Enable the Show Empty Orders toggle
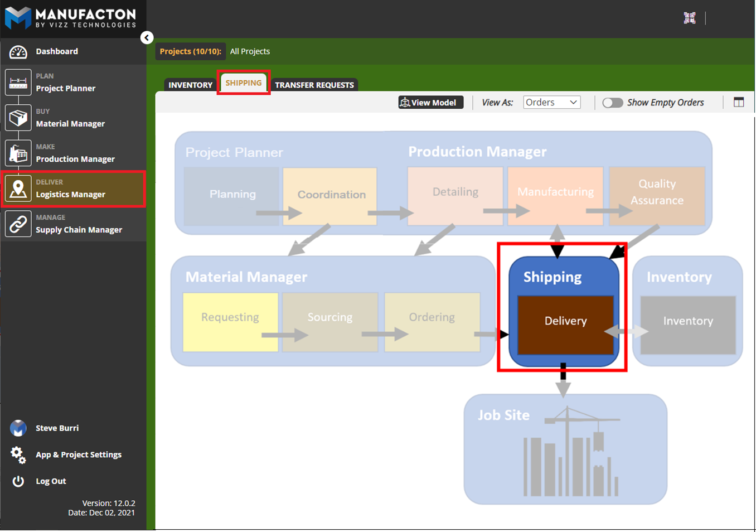The image size is (756, 532). [x=612, y=103]
